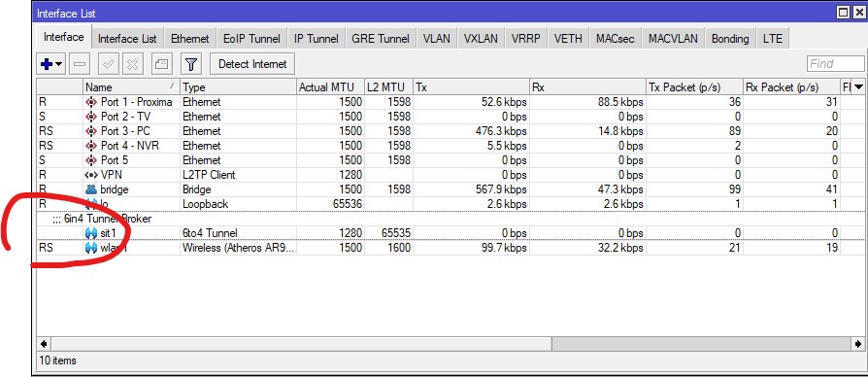Image resolution: width=868 pixels, height=377 pixels.
Task: Click the Port 1 - Proxima ethernet icon
Action: (91, 102)
